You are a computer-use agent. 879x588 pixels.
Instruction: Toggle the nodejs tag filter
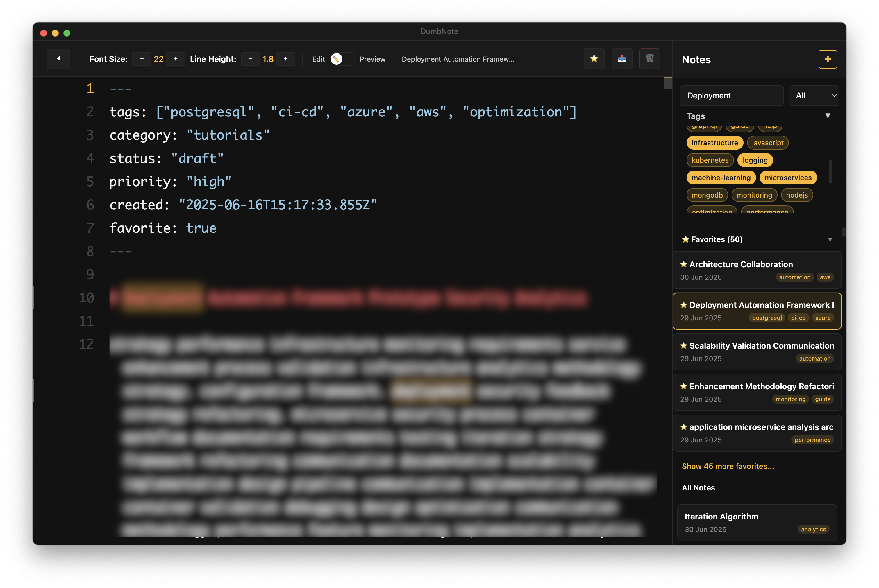point(796,195)
